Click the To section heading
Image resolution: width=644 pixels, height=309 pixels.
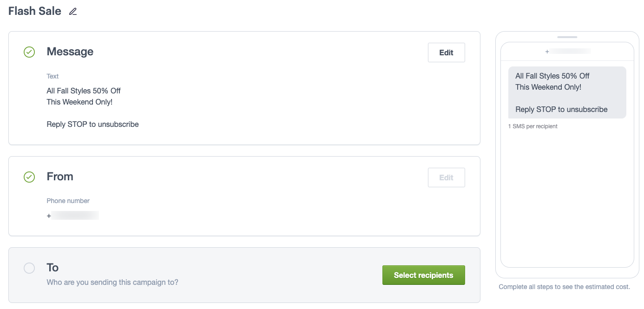(x=53, y=268)
